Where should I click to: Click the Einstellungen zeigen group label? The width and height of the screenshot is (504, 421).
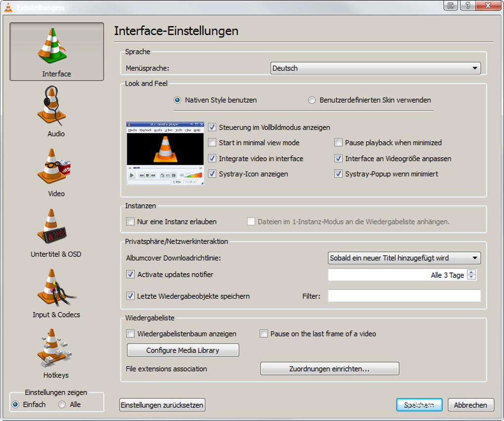[56, 392]
